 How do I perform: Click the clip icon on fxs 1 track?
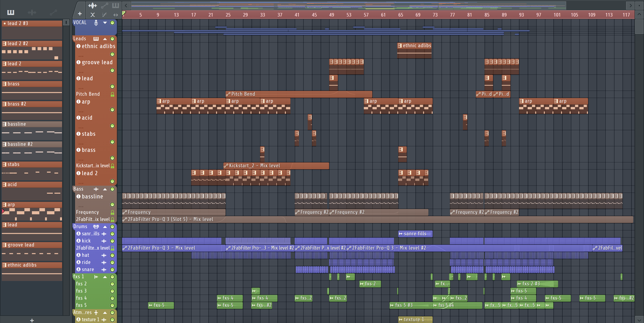(96, 277)
